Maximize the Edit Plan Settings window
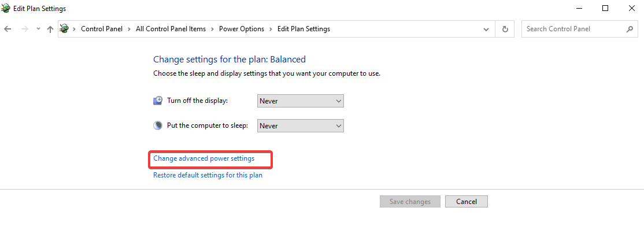This screenshot has width=644, height=226. pyautogui.click(x=605, y=8)
